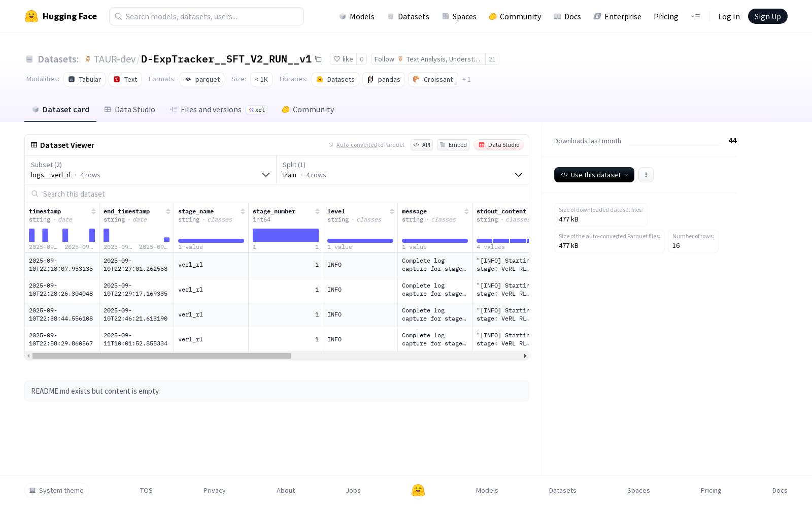
Task: Switch to the Dataset card tab
Action: coord(60,110)
